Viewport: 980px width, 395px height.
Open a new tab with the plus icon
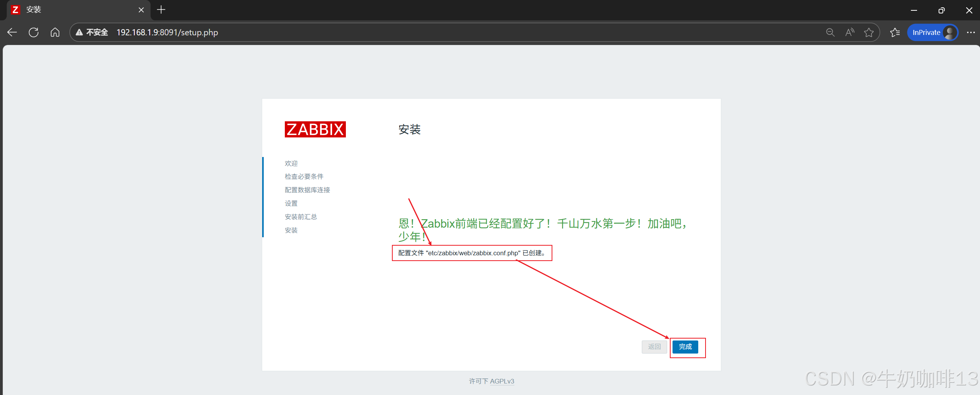[x=161, y=10]
